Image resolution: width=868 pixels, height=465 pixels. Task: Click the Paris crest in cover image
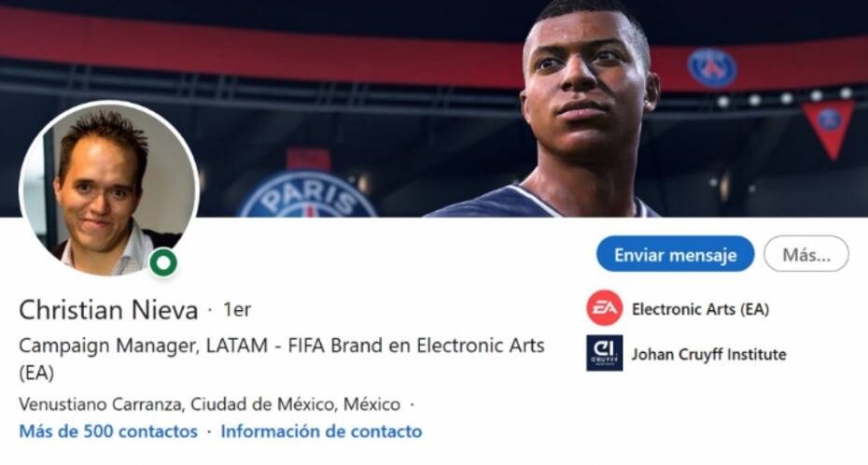click(x=308, y=194)
